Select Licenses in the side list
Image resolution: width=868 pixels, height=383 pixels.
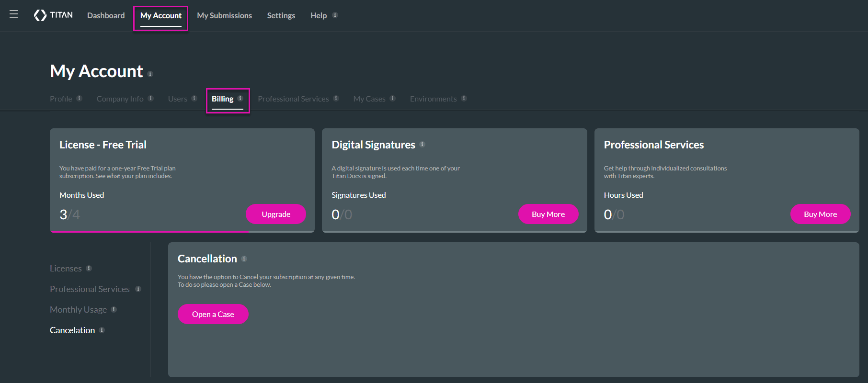[x=66, y=269]
